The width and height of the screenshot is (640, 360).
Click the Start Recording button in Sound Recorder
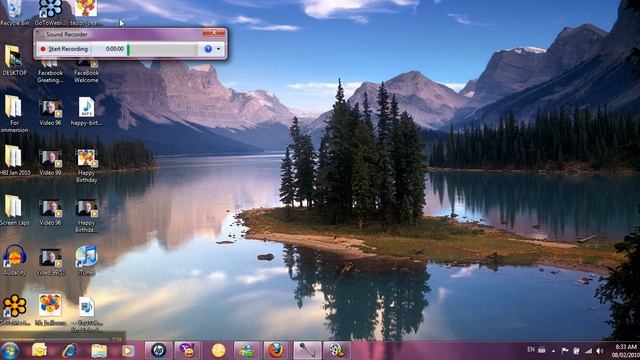(64, 49)
